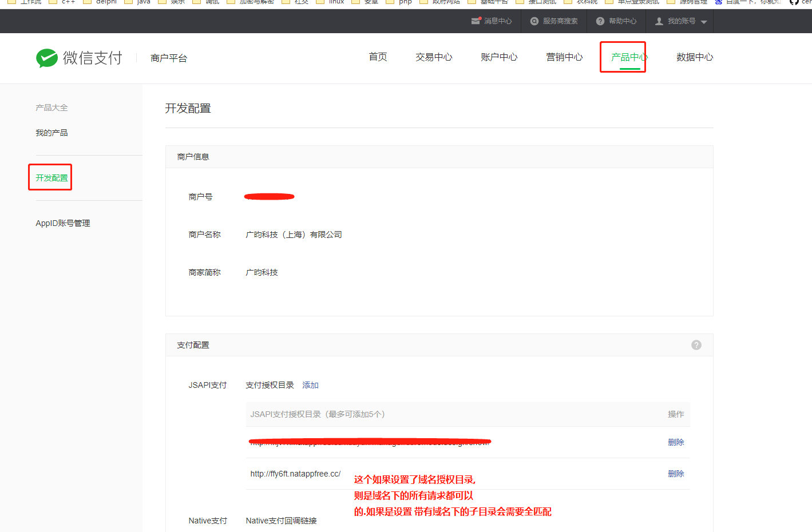Open the 营销中心 navigation tab
The width and height of the screenshot is (812, 532).
564,57
